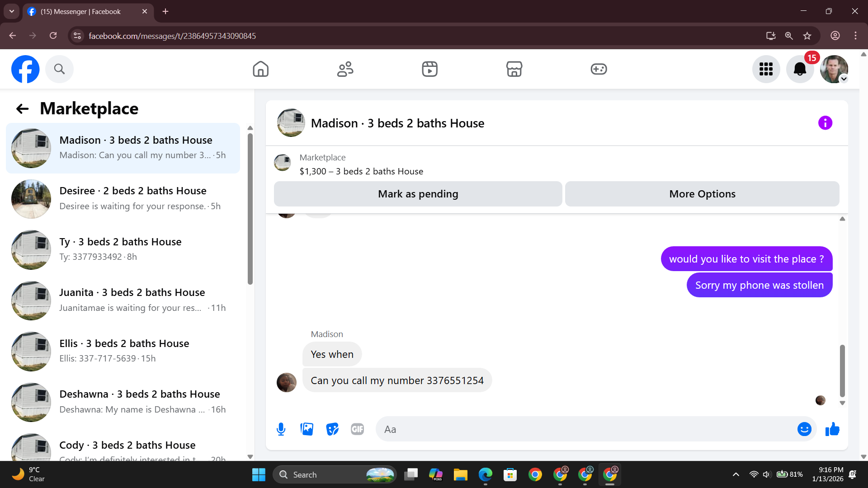Go to the Marketplace tab
Viewport: 868px width, 488px height.
point(514,69)
